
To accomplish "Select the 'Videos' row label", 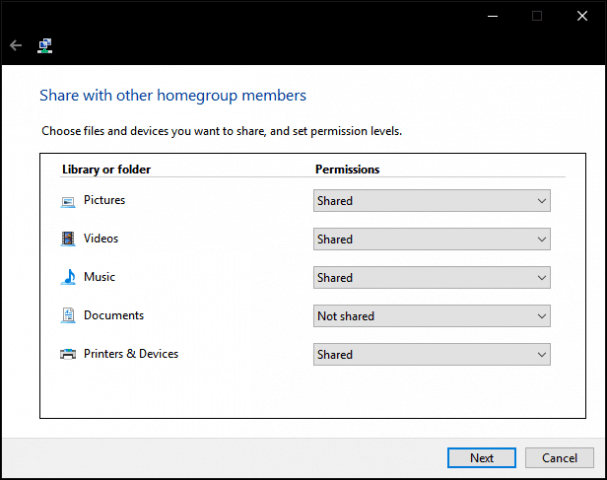I will coord(101,238).
